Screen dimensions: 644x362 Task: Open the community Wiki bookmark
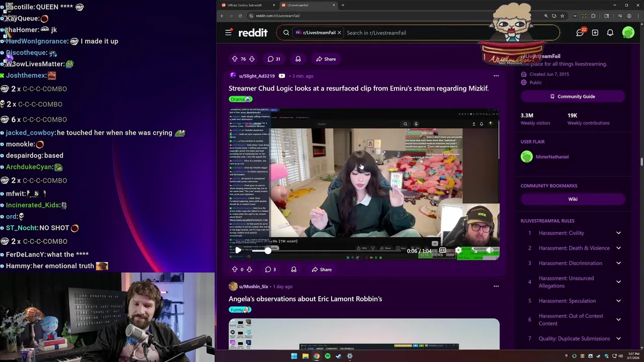pyautogui.click(x=573, y=199)
